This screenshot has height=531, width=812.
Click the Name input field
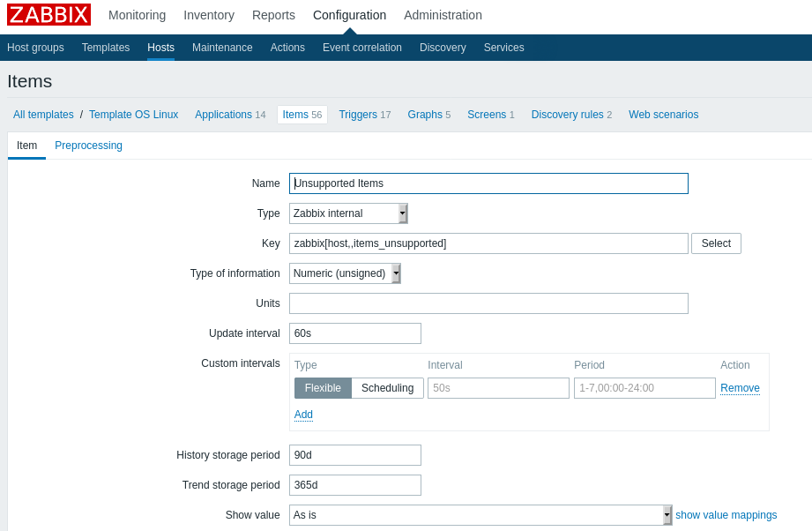click(488, 183)
